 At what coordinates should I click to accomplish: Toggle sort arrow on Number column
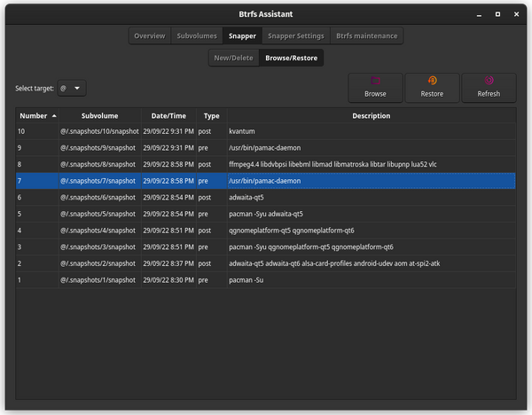point(54,115)
